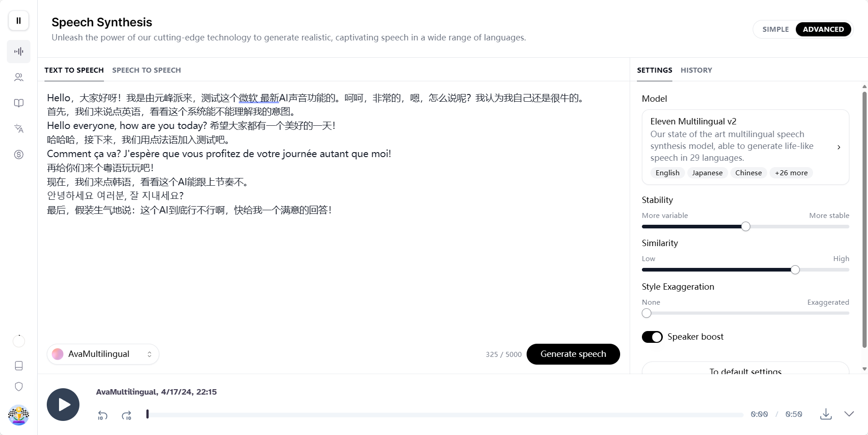Click the Chinese language tag
Viewport: 868px width, 435px height.
(749, 173)
